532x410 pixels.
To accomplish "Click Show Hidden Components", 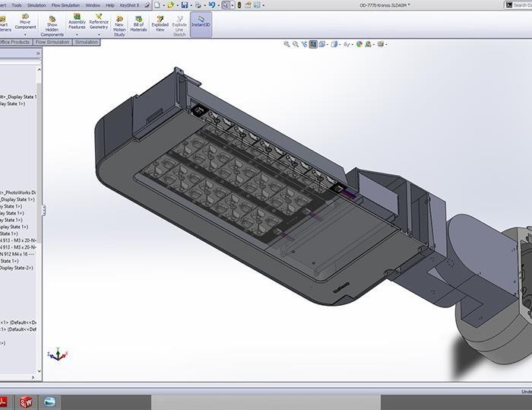I will 52,25.
